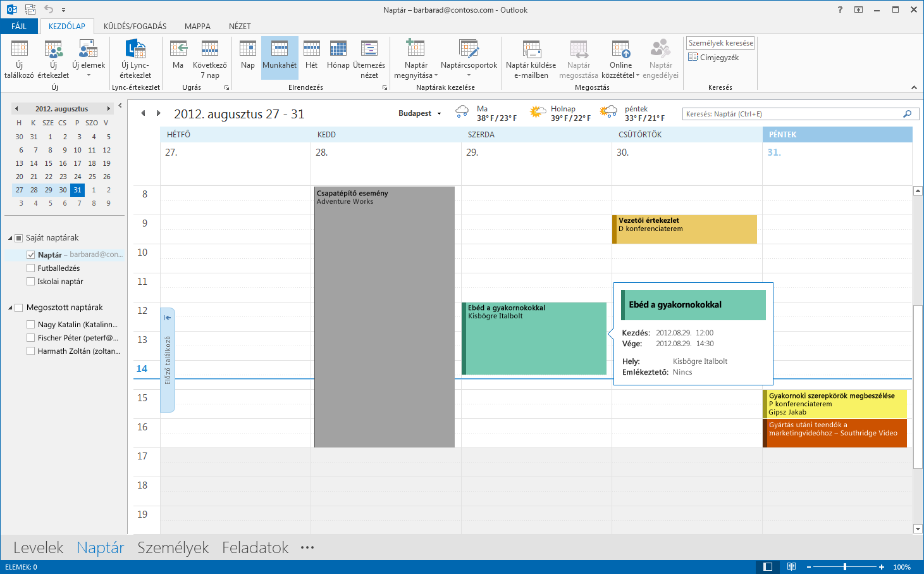The image size is (924, 574).
Task: Select Gyakornoki szerepkörök megbeszélése appointment
Action: coord(835,404)
